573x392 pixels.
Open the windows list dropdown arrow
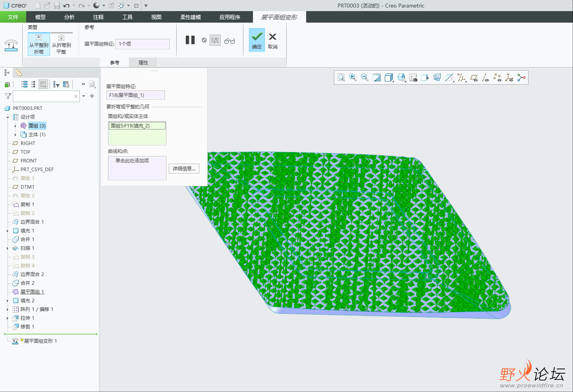pyautogui.click(x=128, y=6)
